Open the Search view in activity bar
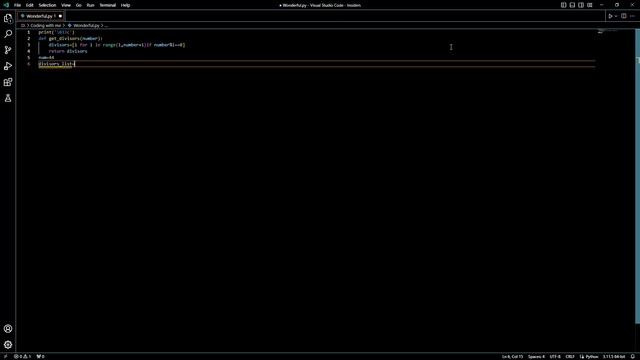Image resolution: width=640 pixels, height=360 pixels. point(8,34)
